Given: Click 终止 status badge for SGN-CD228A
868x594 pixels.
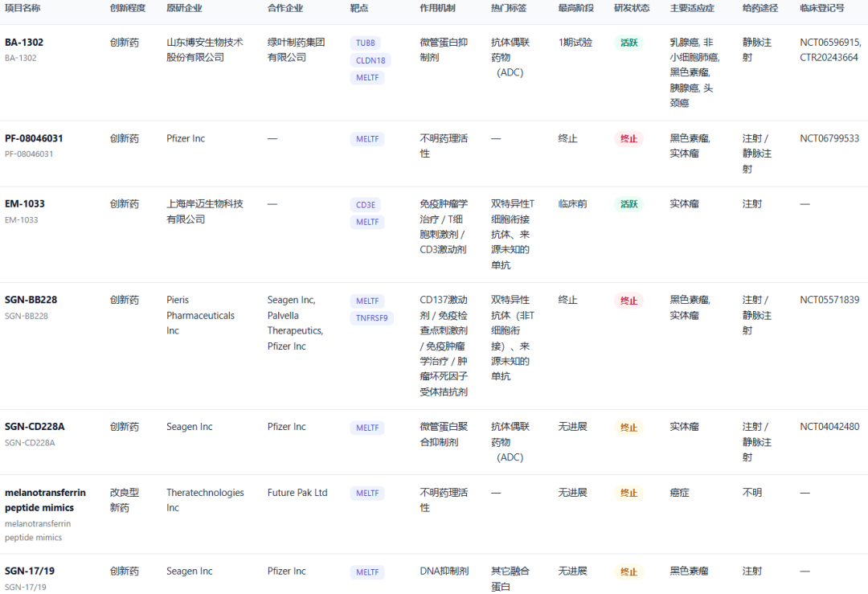Looking at the screenshot, I should (x=628, y=428).
